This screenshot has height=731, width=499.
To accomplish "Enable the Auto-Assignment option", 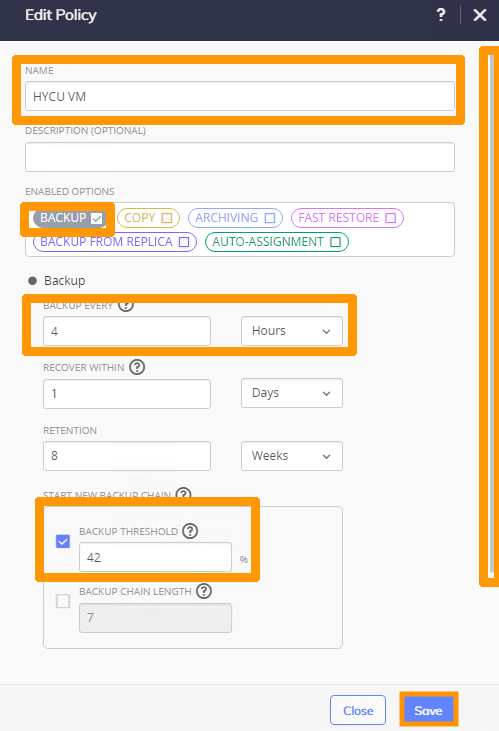I will 277,242.
